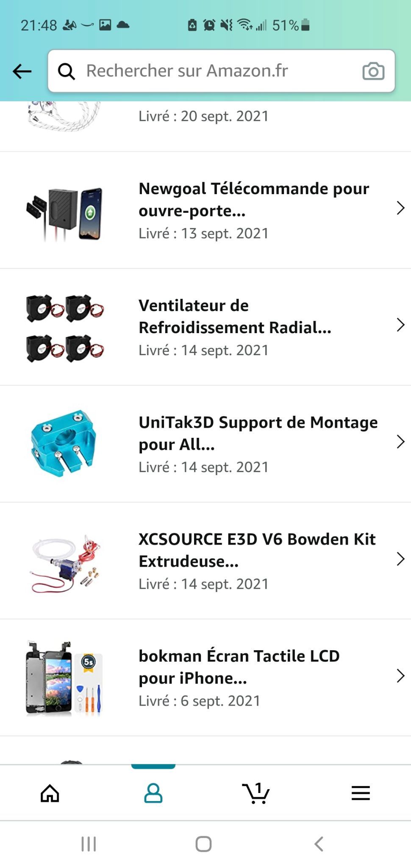Tap the iPhone LCD screen thumbnail

64,678
